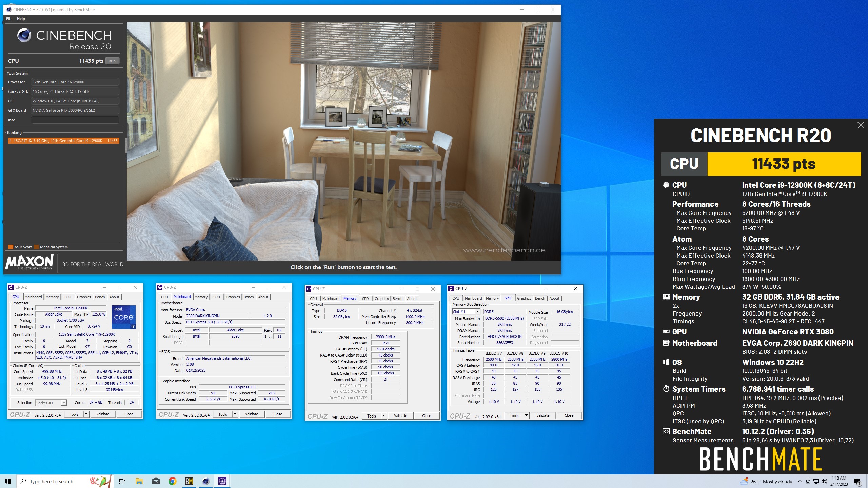Expand the Tools arrow in the CPU-Z SPD window
Screen dimensions: 868x488
point(526,415)
